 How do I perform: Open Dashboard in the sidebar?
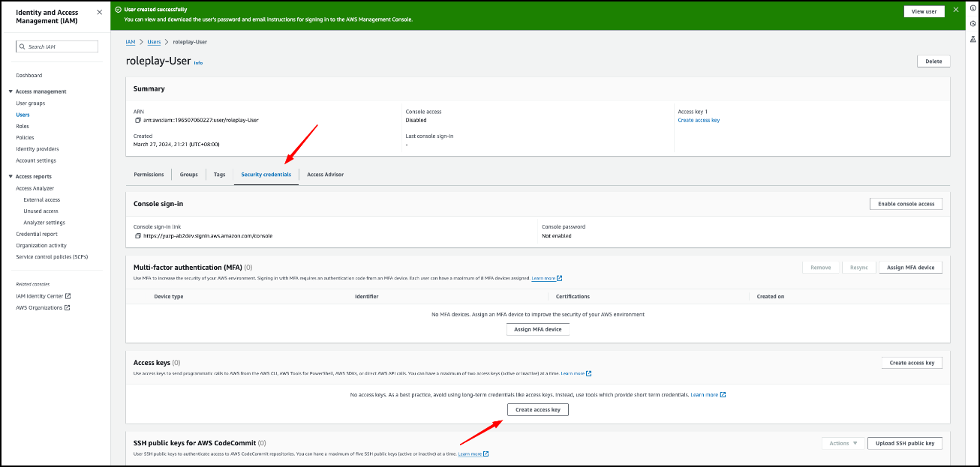coord(29,75)
